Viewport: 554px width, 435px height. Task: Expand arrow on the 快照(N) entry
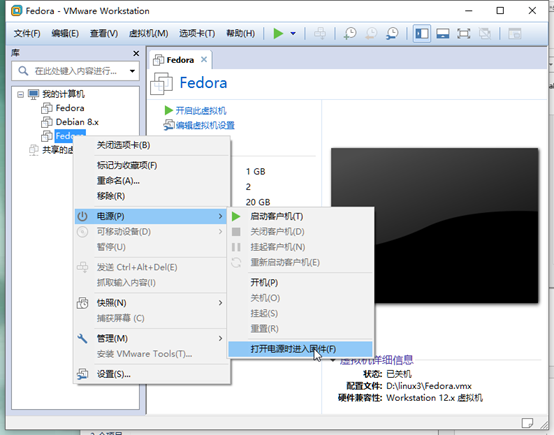pyautogui.click(x=220, y=303)
